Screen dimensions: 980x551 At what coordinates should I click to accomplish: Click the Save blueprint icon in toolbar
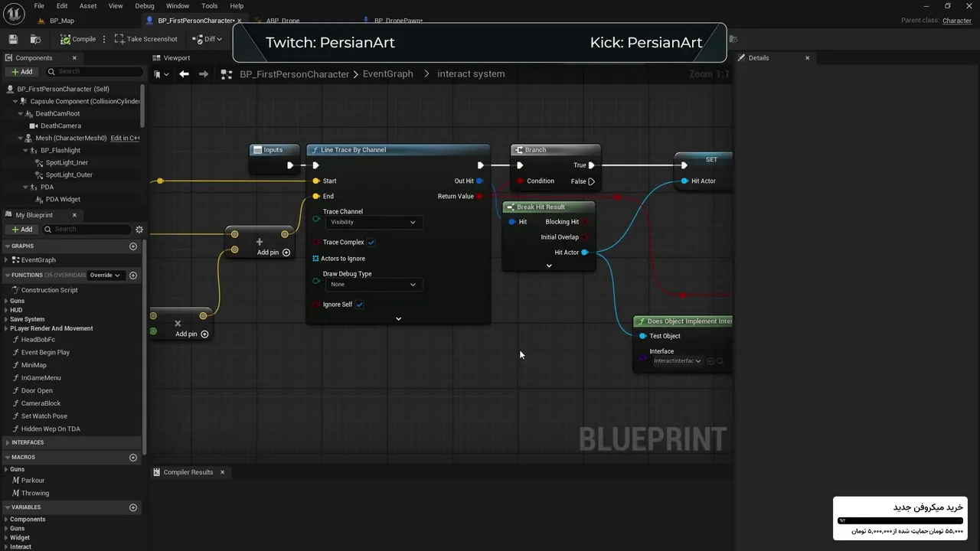pyautogui.click(x=13, y=39)
